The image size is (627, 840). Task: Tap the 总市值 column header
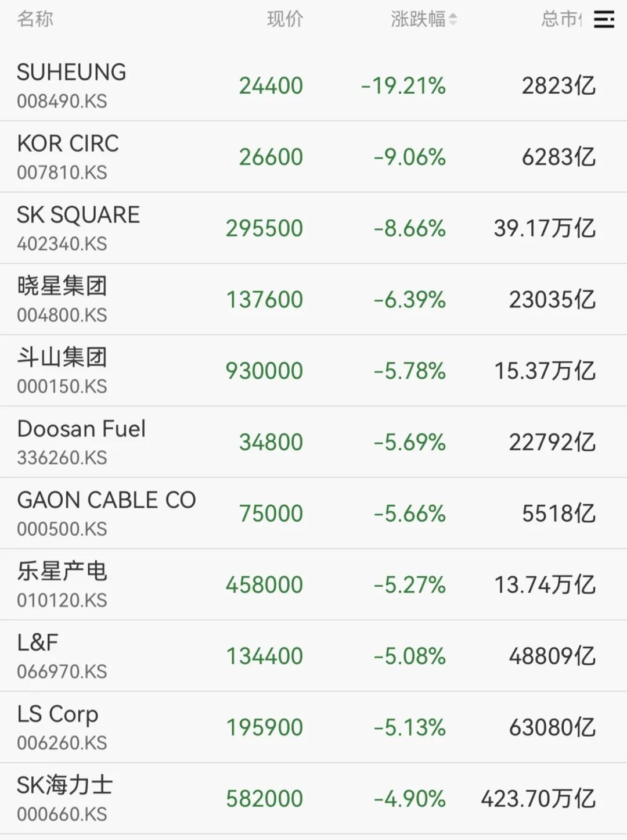pyautogui.click(x=561, y=19)
